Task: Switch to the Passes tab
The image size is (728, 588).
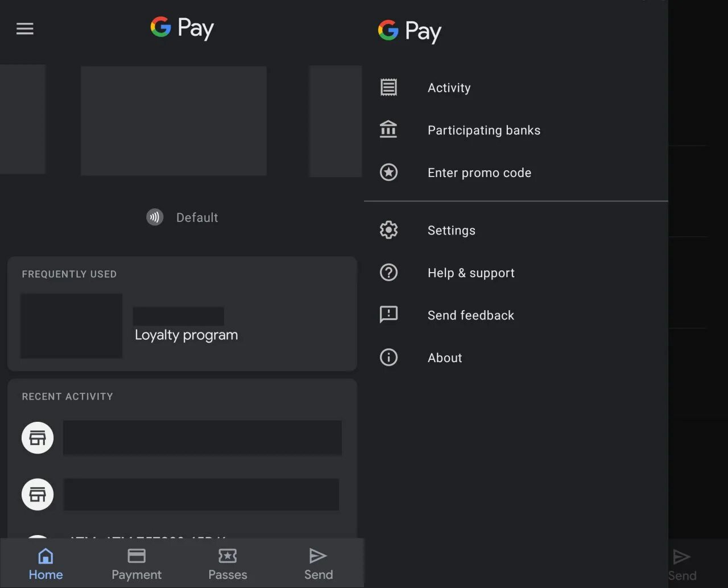Action: point(227,564)
